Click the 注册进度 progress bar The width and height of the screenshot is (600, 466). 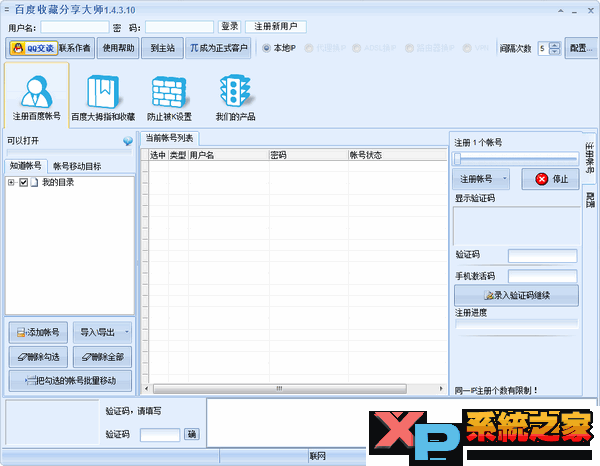click(x=516, y=324)
